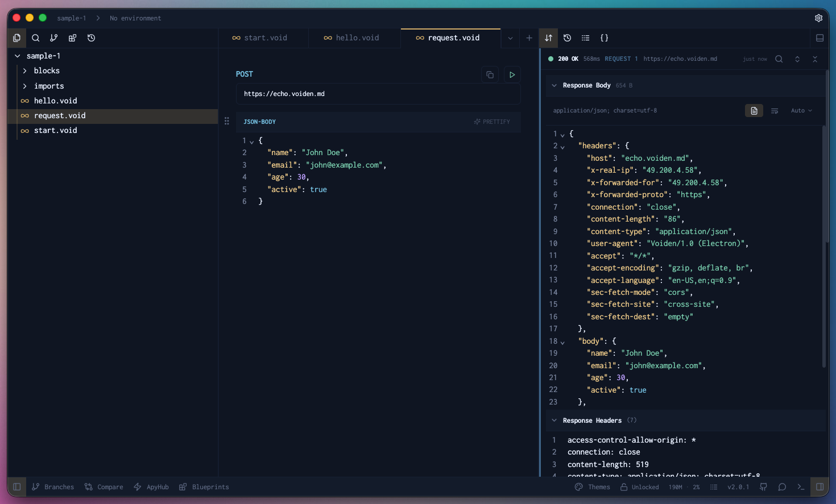Collapse the sample-1 project folder

18,56
